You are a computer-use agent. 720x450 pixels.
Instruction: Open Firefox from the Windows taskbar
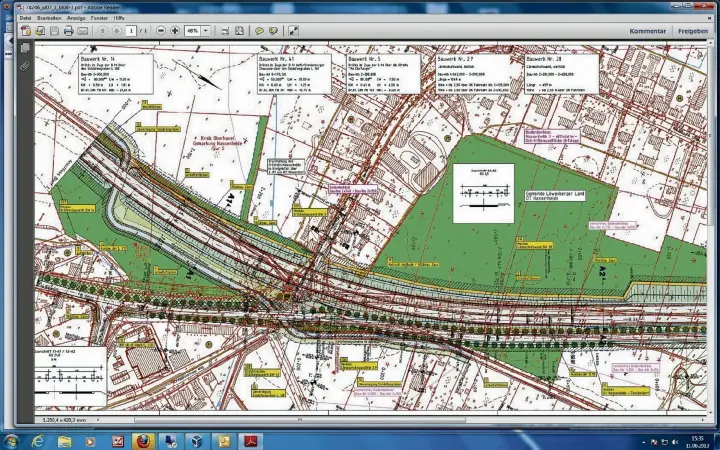click(143, 440)
